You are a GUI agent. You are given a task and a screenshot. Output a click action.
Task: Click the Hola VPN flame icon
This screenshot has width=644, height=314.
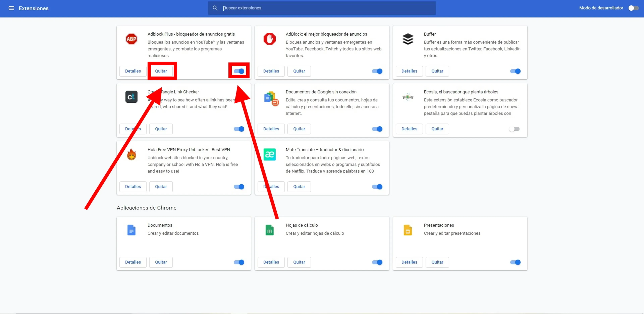[131, 154]
